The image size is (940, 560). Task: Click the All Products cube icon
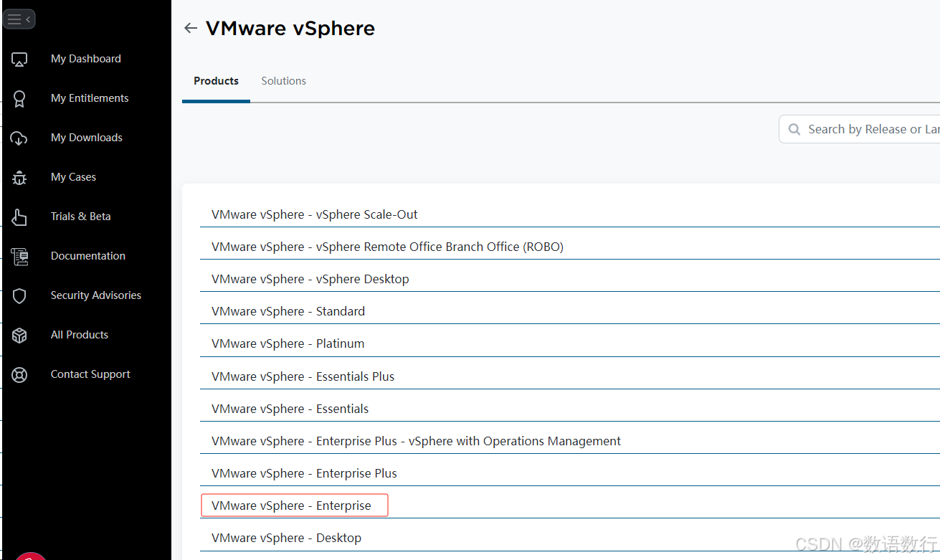(x=19, y=336)
